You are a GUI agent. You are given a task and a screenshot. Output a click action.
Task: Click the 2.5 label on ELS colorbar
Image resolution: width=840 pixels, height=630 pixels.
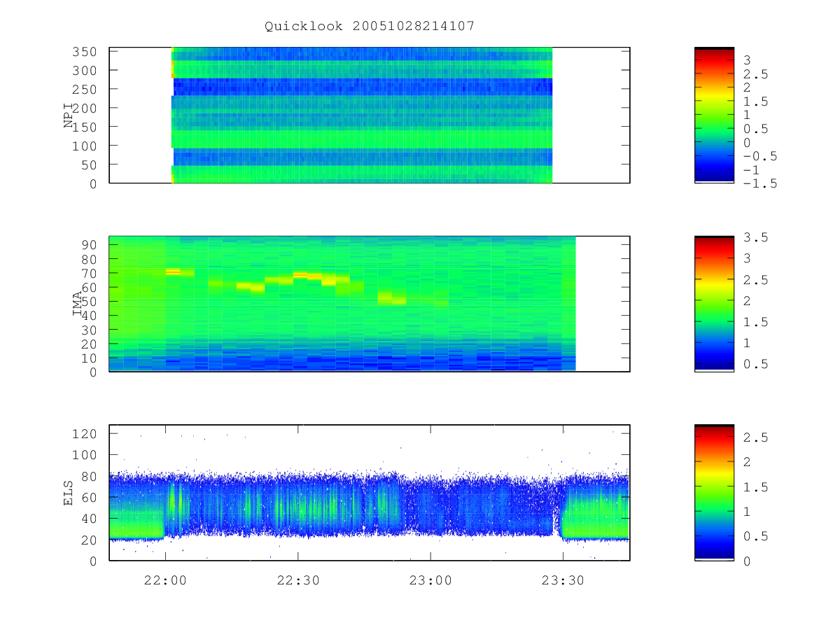point(755,437)
